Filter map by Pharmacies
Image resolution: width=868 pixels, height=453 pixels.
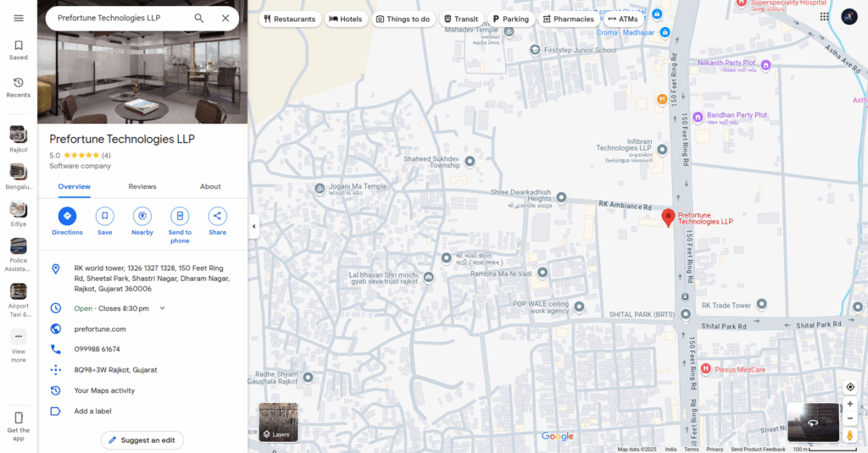tap(569, 19)
